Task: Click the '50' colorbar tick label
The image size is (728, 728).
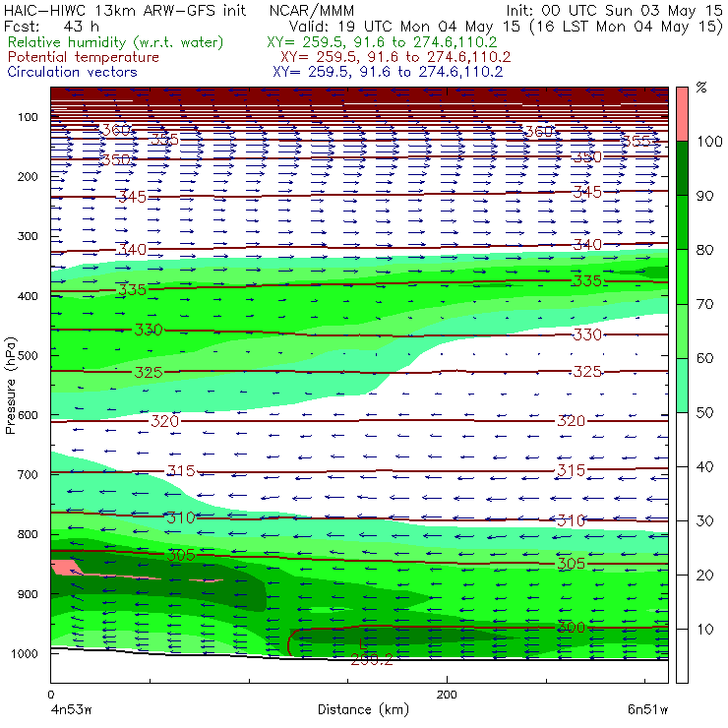Action: click(704, 413)
